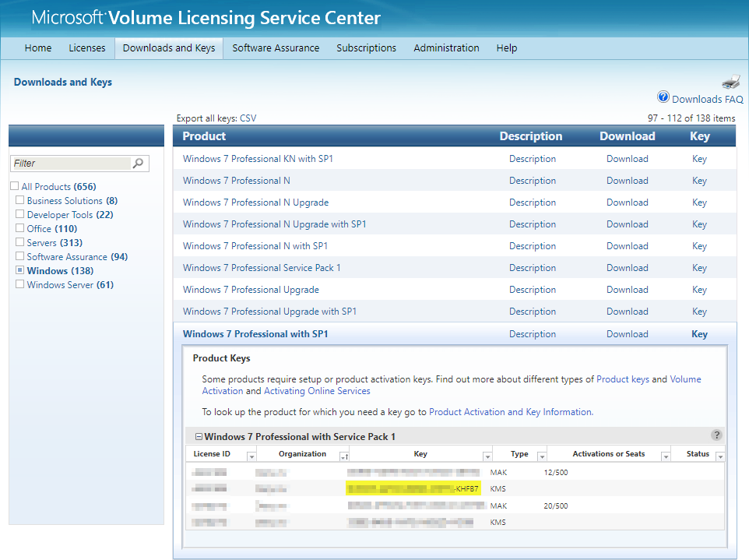
Task: Click the printer icon
Action: pos(731,82)
